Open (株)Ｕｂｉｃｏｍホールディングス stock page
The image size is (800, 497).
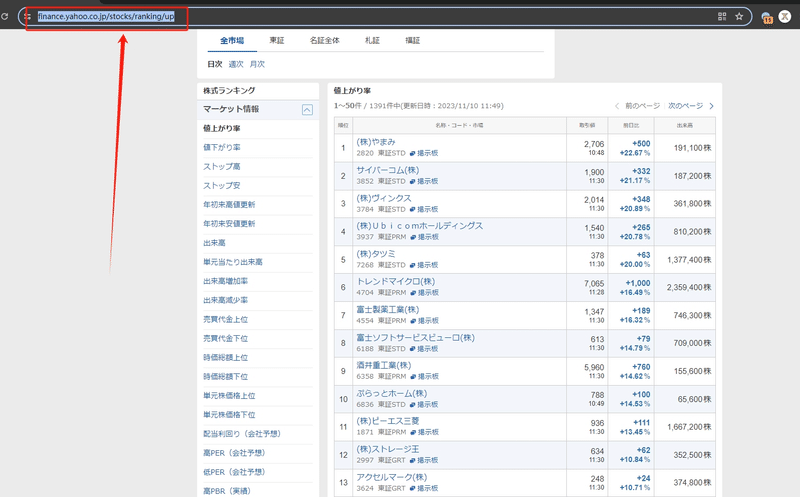click(x=419, y=226)
